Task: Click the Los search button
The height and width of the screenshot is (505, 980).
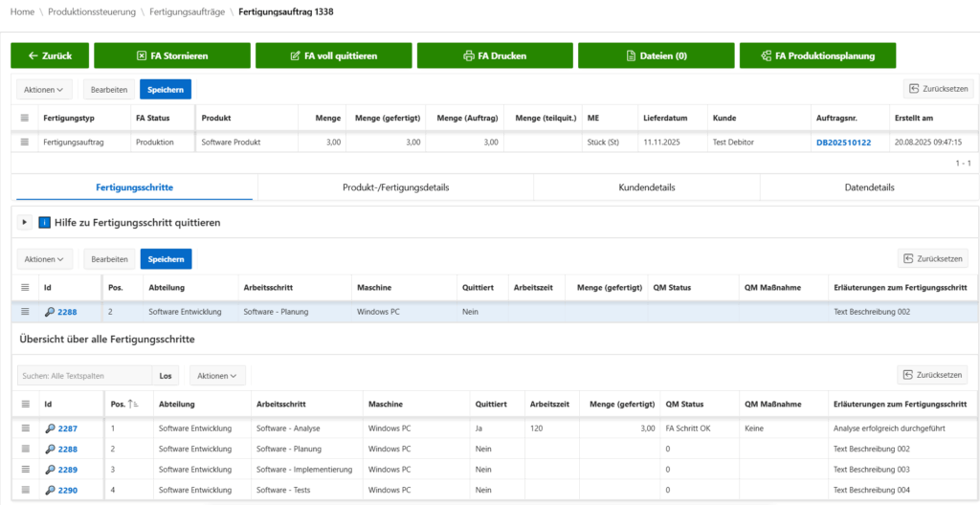Action: pos(166,376)
